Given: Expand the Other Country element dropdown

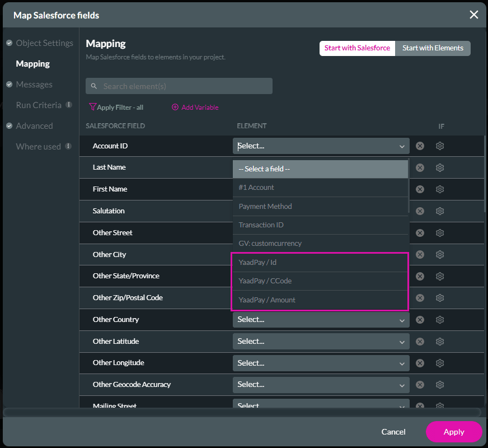Looking at the screenshot, I should (321, 320).
